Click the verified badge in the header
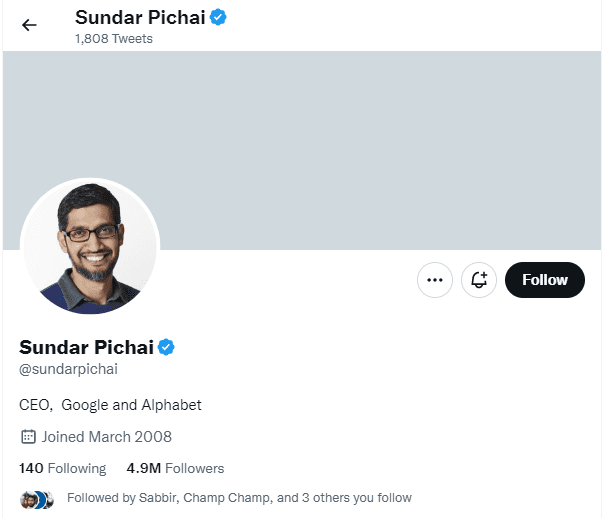The height and width of the screenshot is (518, 602). pyautogui.click(x=218, y=17)
